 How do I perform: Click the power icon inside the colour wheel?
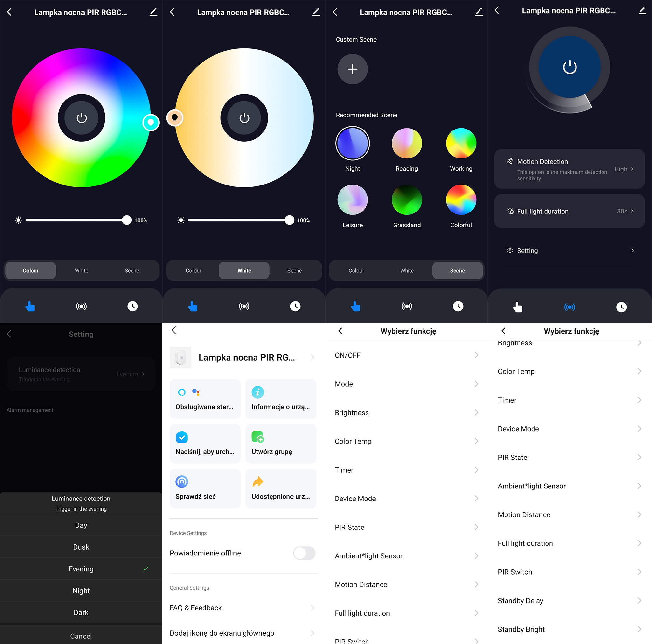[x=81, y=118]
